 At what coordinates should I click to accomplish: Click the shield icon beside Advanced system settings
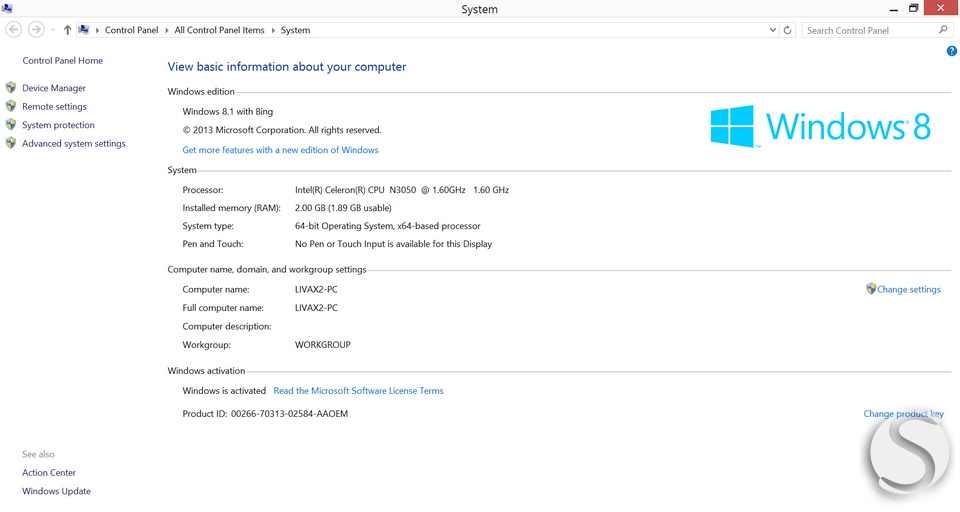tap(10, 143)
